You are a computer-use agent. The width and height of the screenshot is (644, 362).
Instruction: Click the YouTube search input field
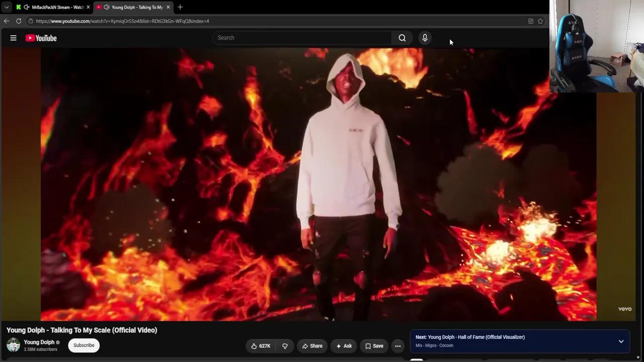point(302,38)
